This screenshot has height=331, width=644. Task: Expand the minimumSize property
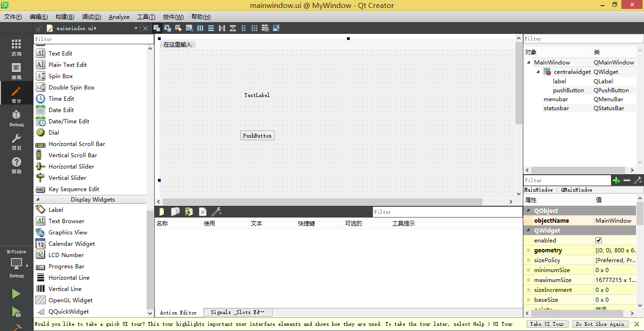[528, 270]
